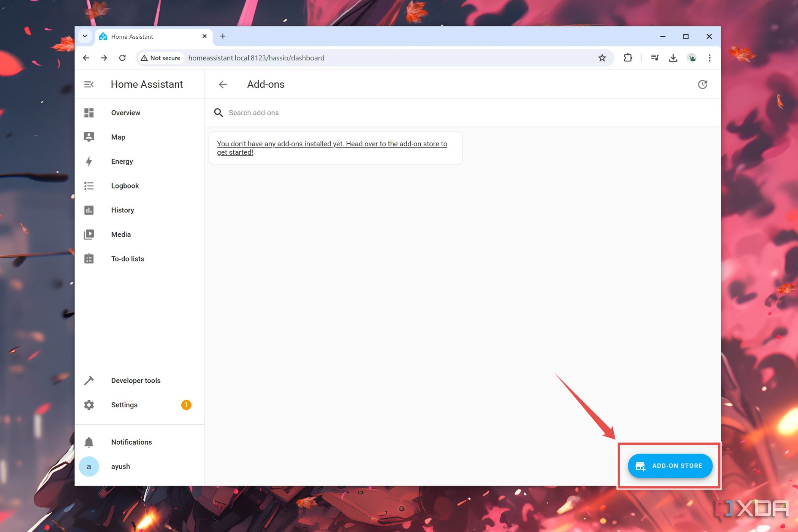
Task: Click the orange Settings notification badge
Action: (x=186, y=405)
